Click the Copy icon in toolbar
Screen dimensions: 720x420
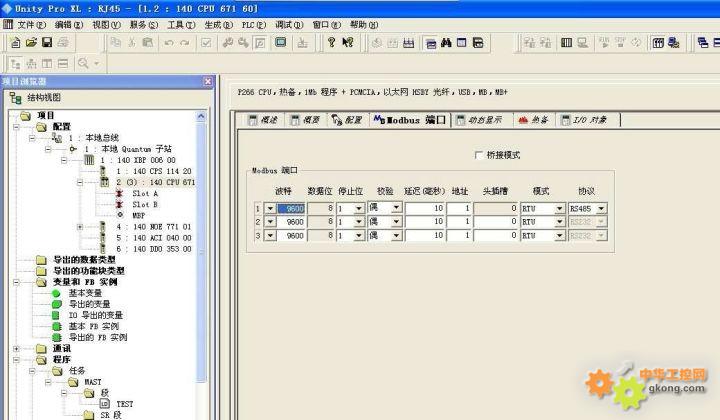[x=116, y=43]
